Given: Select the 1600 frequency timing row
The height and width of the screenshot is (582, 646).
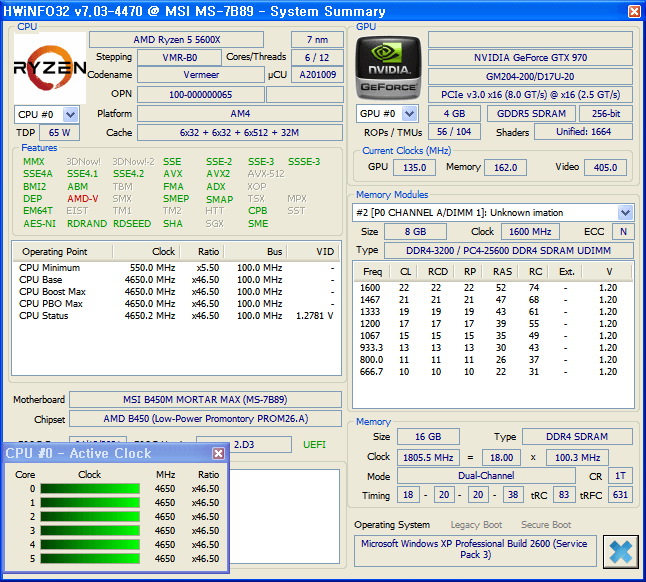Looking at the screenshot, I should (493, 287).
